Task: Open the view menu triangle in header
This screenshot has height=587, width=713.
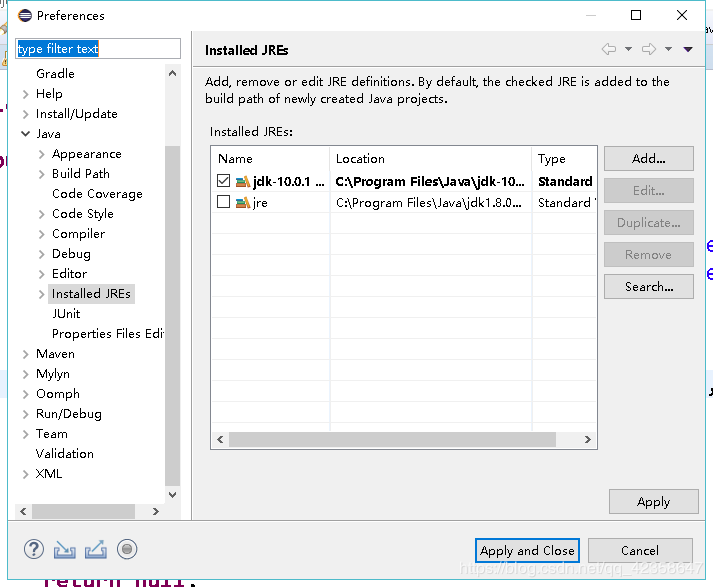Action: (688, 49)
